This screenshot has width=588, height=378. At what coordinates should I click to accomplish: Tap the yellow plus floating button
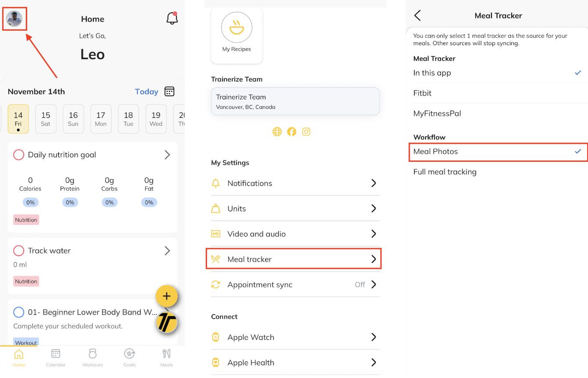167,296
